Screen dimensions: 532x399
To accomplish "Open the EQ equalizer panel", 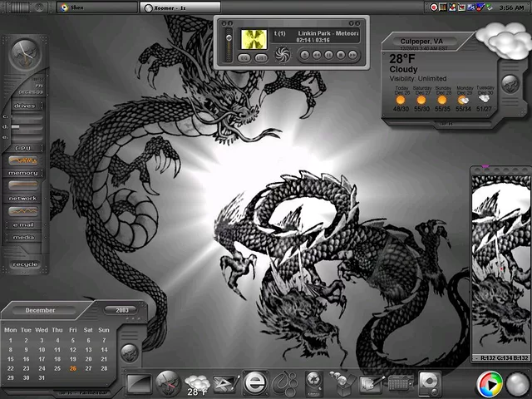I will coord(244,58).
